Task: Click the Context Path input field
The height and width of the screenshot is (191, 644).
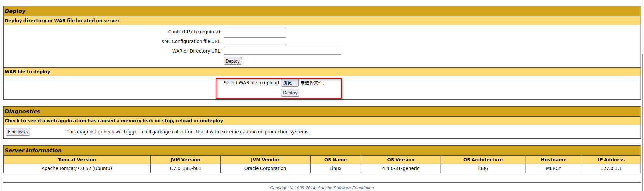Action: tap(255, 32)
